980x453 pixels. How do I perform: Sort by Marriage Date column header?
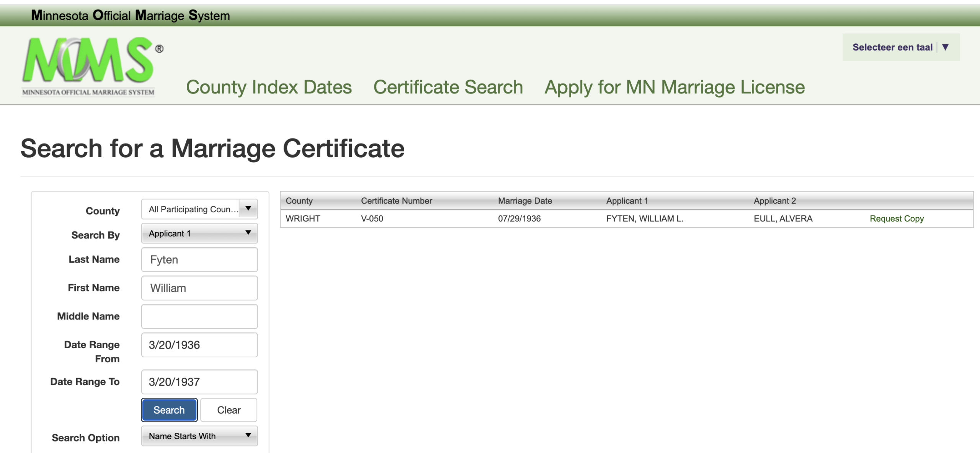[x=525, y=201]
